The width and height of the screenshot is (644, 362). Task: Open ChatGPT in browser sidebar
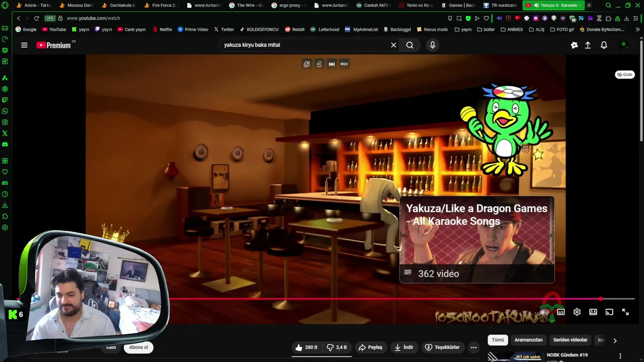(x=5, y=89)
